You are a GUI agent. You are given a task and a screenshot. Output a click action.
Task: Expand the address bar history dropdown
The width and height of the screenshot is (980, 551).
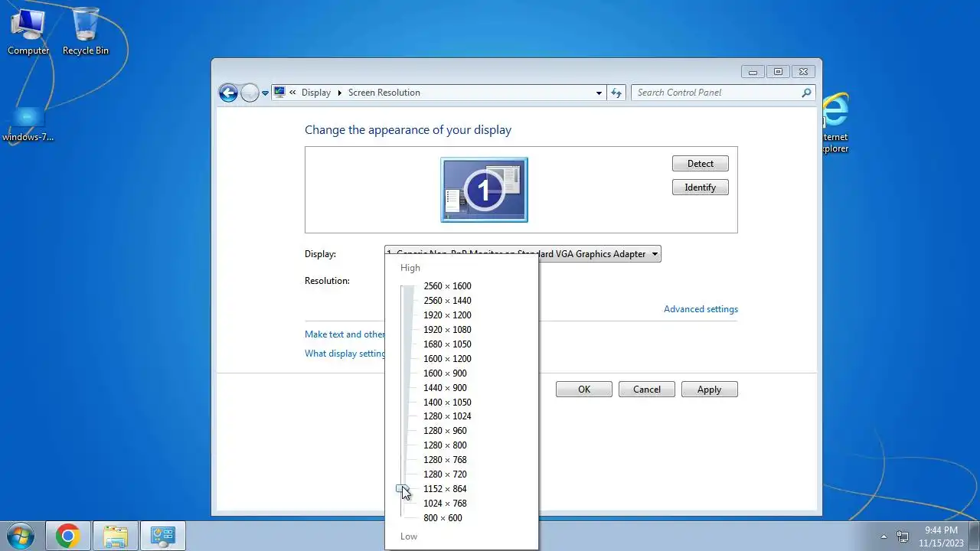click(599, 93)
